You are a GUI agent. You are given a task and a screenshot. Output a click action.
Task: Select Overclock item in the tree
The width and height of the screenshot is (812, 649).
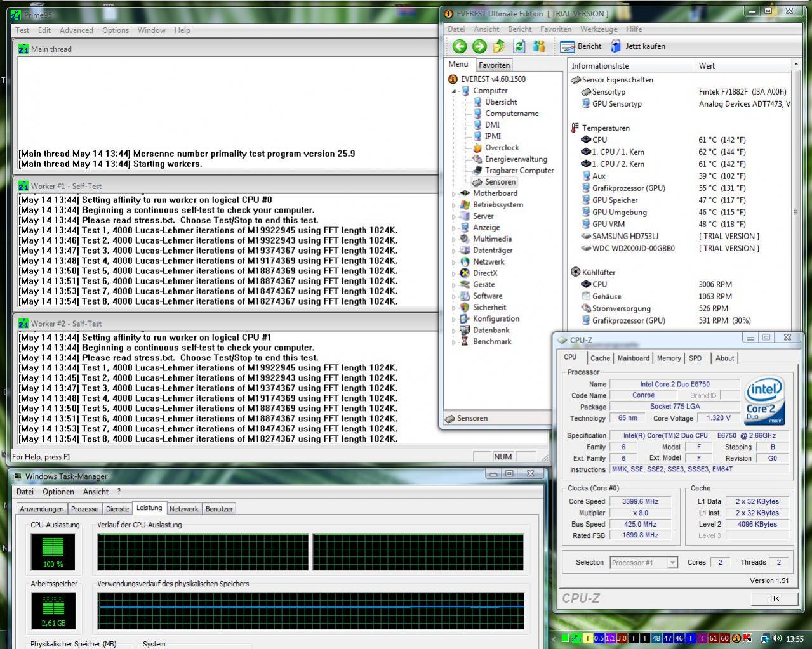[x=502, y=148]
